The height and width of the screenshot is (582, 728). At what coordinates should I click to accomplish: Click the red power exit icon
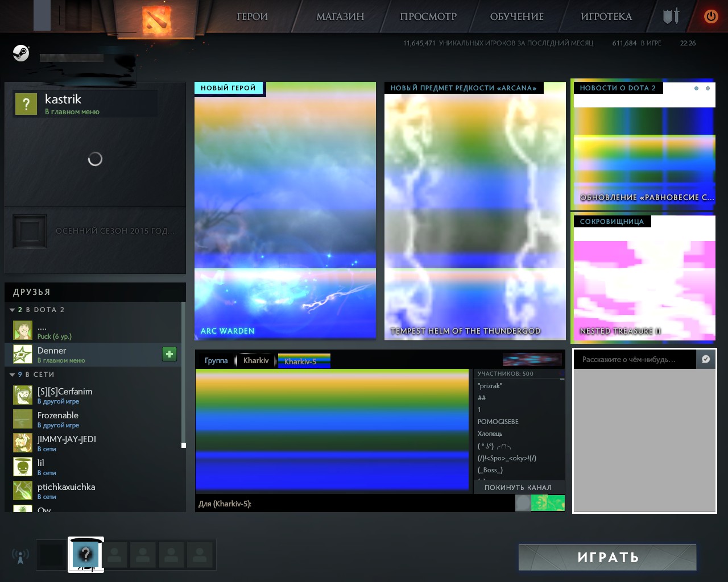711,16
